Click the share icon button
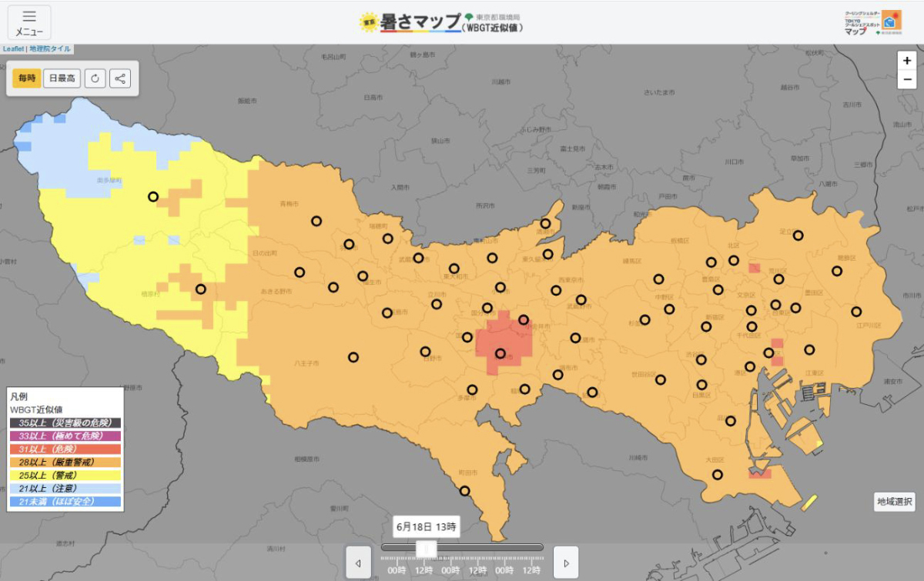Image resolution: width=924 pixels, height=581 pixels. coord(119,78)
